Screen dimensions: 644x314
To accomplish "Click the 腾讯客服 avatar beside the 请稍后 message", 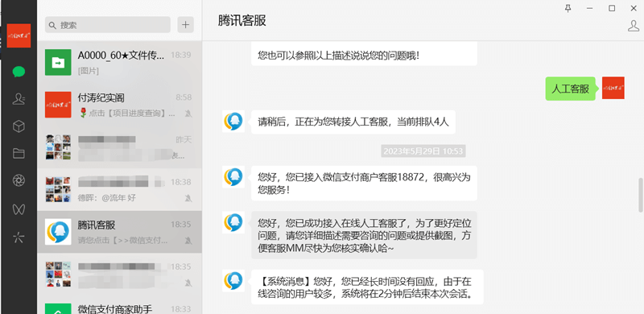I will point(233,122).
